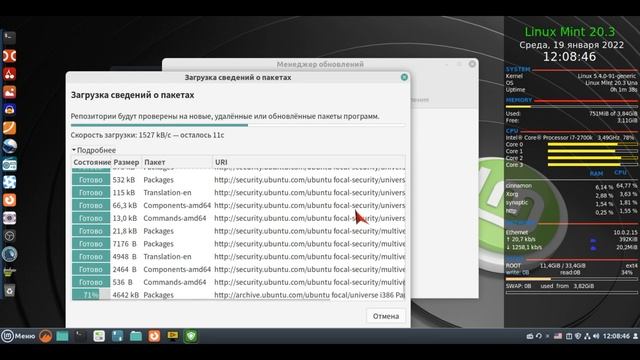Click the archive.ubuntu.com focal/universe URI
The width and height of the screenshot is (640, 360).
tap(309, 295)
